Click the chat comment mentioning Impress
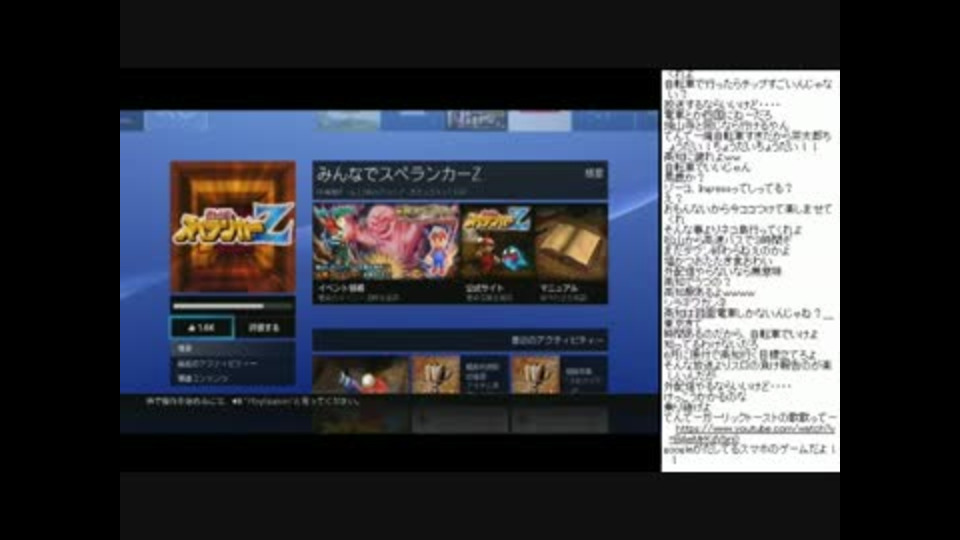Screen dimensions: 960x540 click(x=728, y=188)
